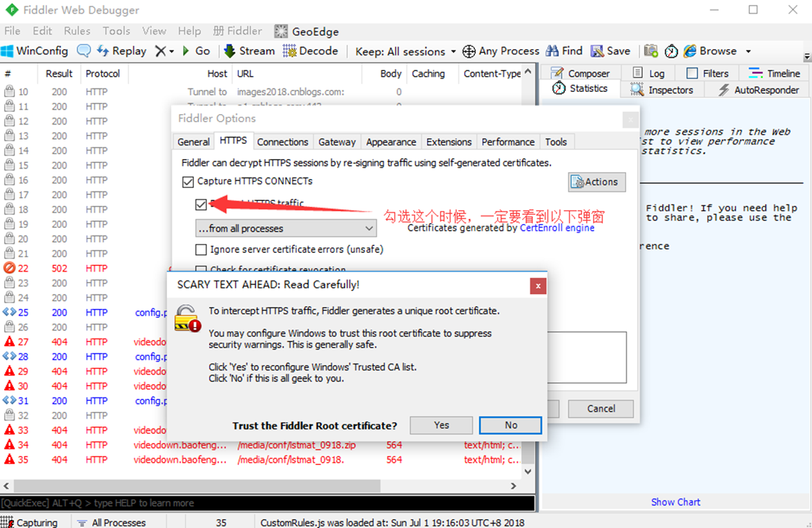Select session 27 with 404 error
The height and width of the screenshot is (528, 812).
(86, 341)
